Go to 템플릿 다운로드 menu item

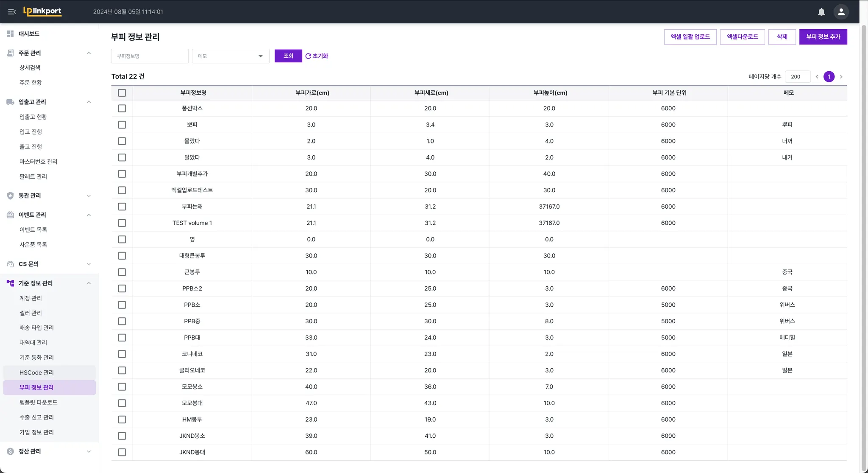38,402
